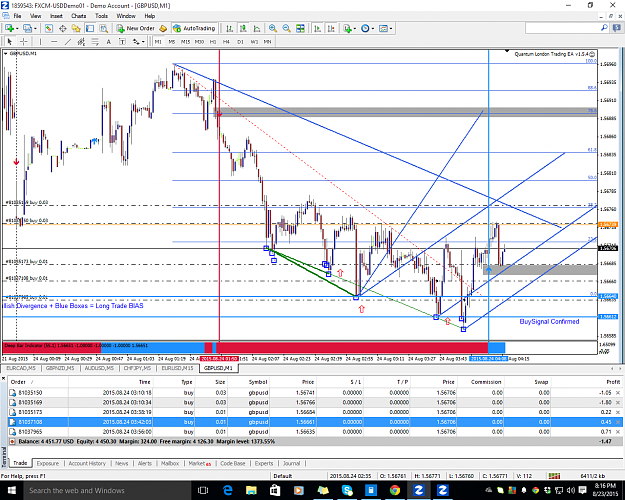Open the Windows Start menu
Image resolution: width=625 pixels, height=500 pixels.
[11, 490]
